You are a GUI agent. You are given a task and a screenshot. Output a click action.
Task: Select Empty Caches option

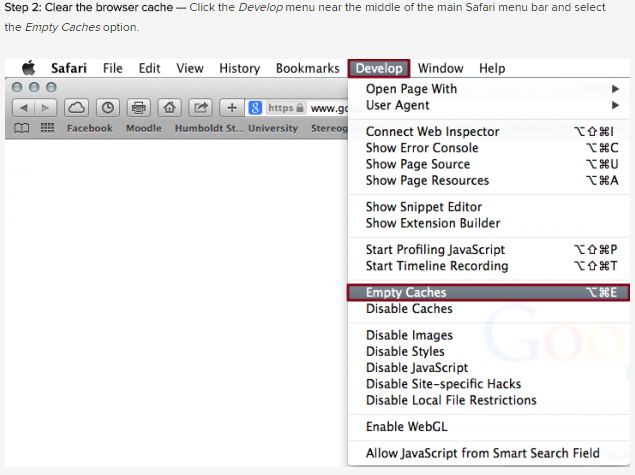[x=489, y=292]
